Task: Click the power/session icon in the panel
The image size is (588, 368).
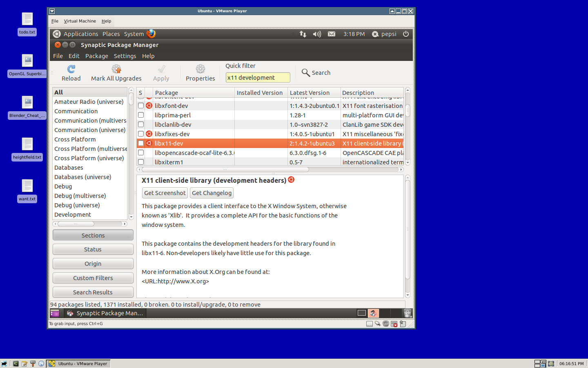Action: (405, 34)
